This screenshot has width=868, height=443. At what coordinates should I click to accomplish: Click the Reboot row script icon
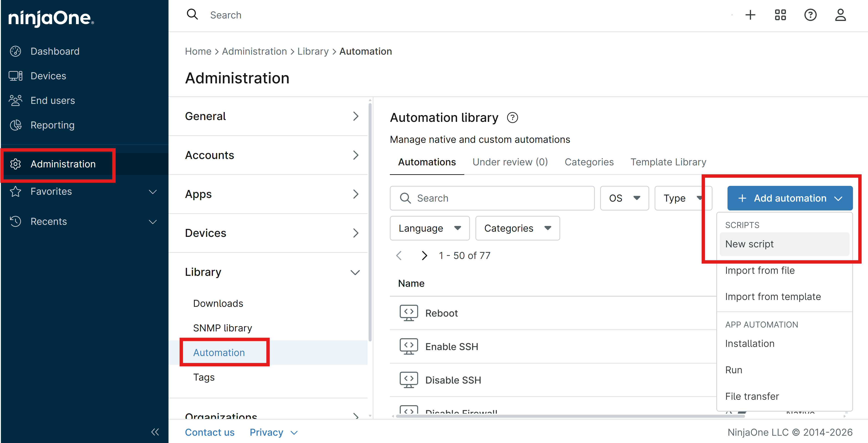coord(409,313)
